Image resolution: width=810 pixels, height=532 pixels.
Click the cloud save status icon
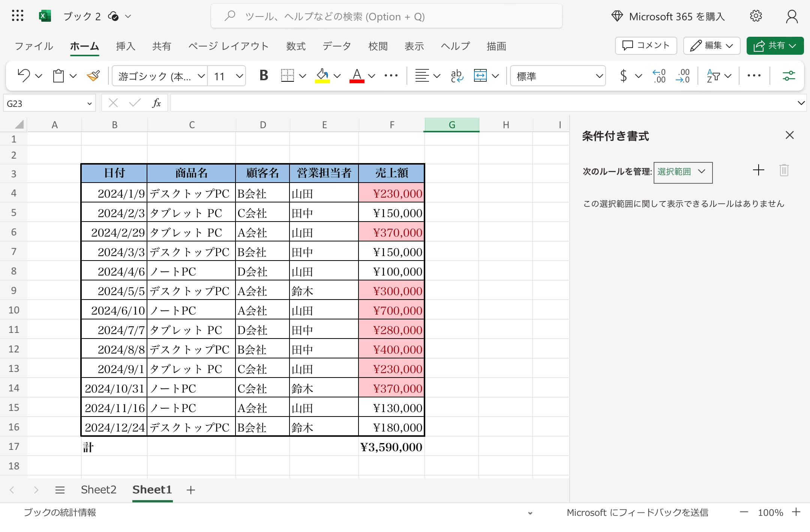click(x=113, y=16)
